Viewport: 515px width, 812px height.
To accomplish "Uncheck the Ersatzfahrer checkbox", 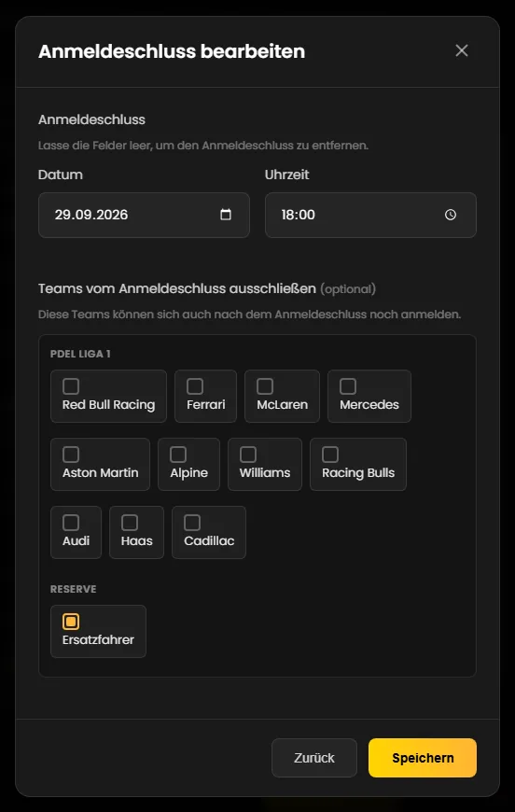I will [x=71, y=622].
